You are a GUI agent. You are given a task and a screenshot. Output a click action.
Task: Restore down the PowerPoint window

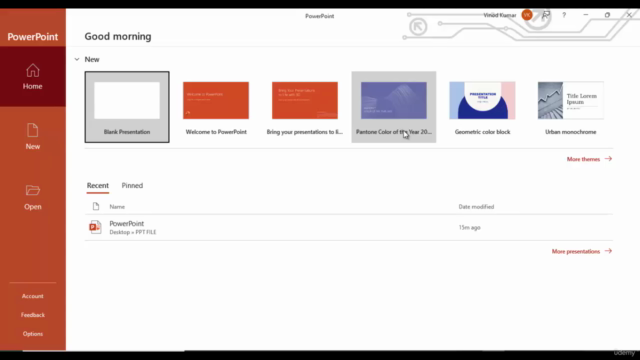(607, 15)
